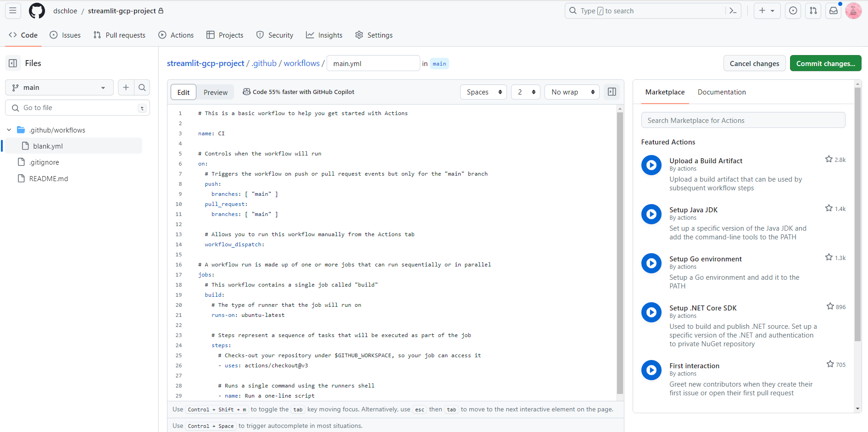Click the Copilot icon in editor toolbar
The width and height of the screenshot is (868, 432).
(x=246, y=92)
